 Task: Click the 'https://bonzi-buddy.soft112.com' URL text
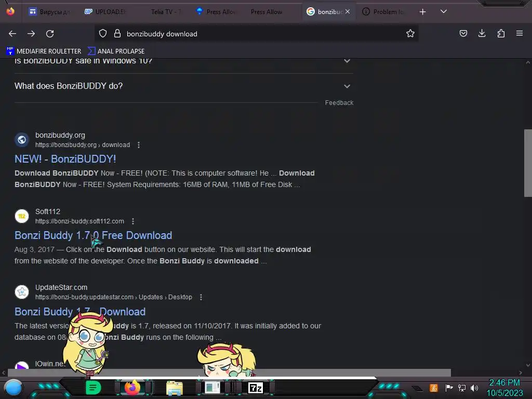(x=79, y=221)
